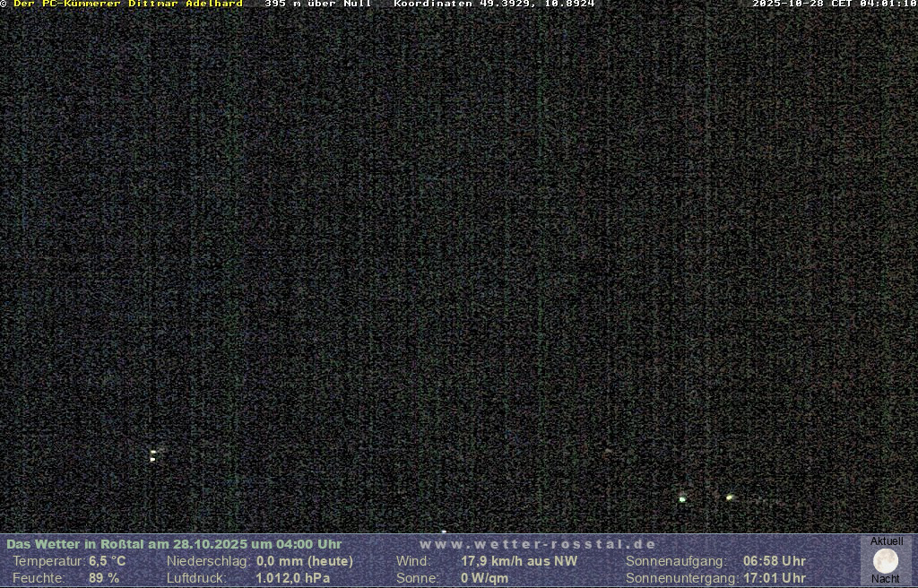Screen dimensions: 918x588
Task: Click the pair of lights at lower left
Action: click(x=153, y=455)
